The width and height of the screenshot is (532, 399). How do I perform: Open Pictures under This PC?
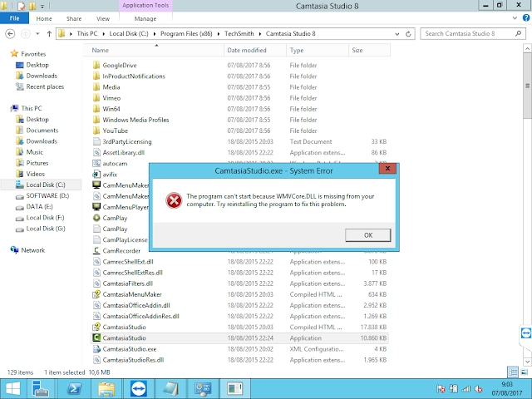point(37,163)
